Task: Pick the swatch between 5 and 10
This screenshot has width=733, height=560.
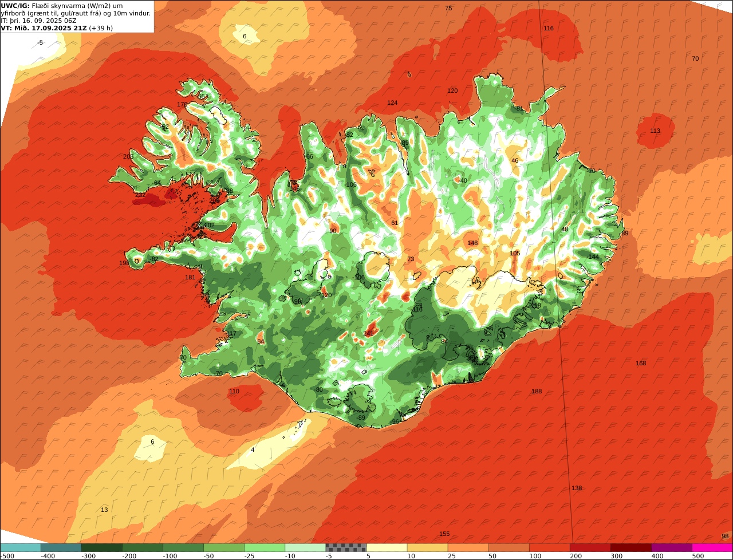Action: click(x=387, y=547)
